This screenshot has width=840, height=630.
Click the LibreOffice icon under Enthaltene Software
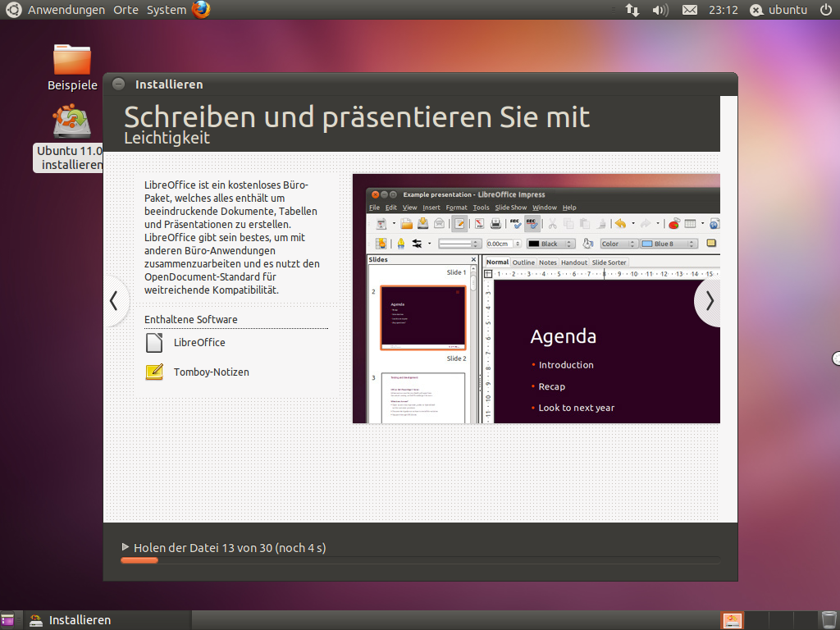coord(153,343)
